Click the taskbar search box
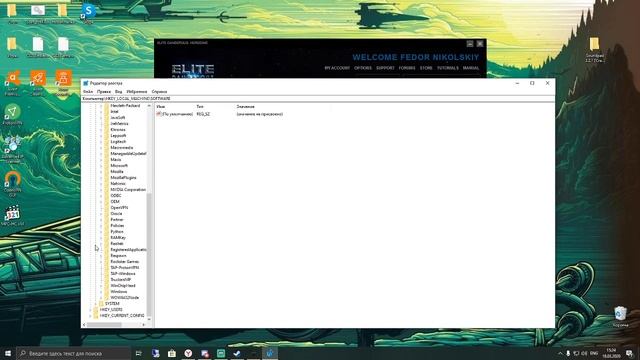 point(73,353)
